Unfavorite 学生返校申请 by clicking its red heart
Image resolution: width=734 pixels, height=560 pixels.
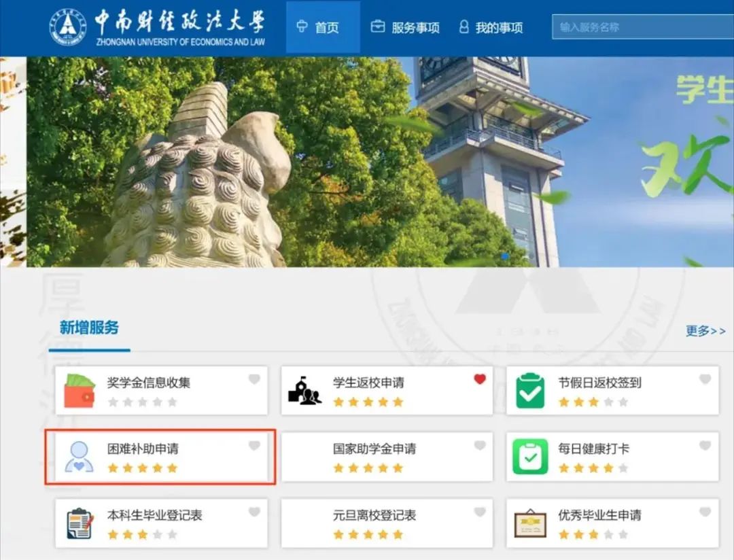480,379
